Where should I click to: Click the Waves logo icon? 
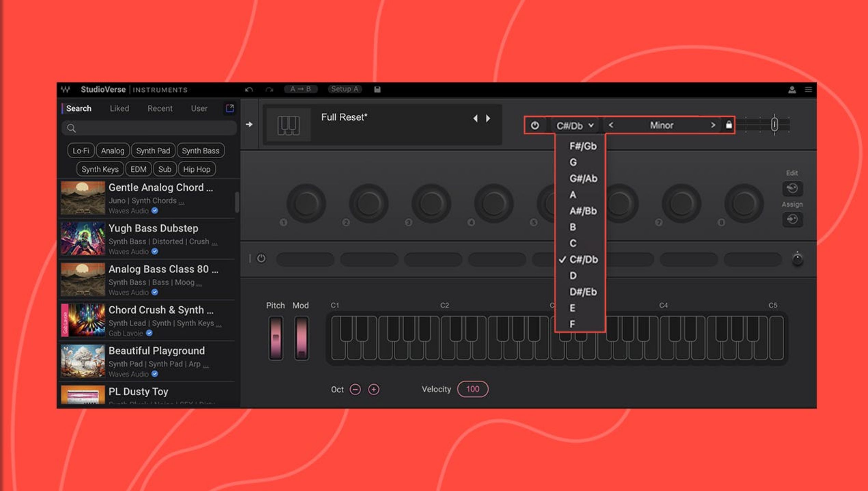tap(66, 90)
